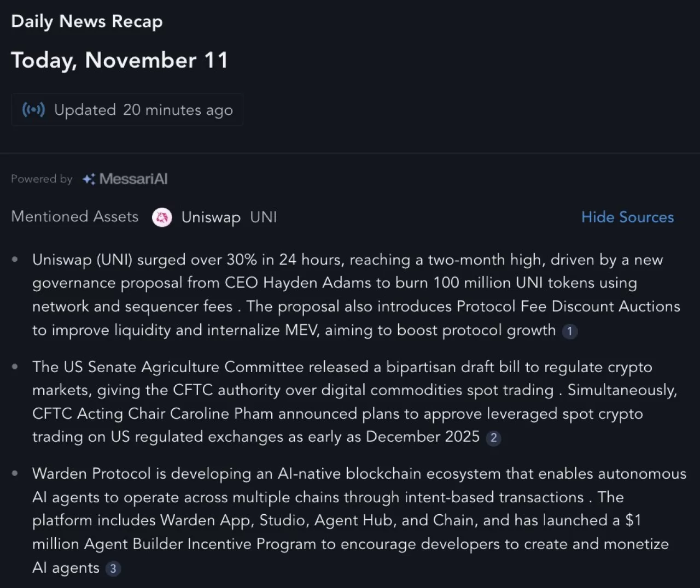Click the 'Powered by' label
Screen dimensions: 700x588
(42, 179)
